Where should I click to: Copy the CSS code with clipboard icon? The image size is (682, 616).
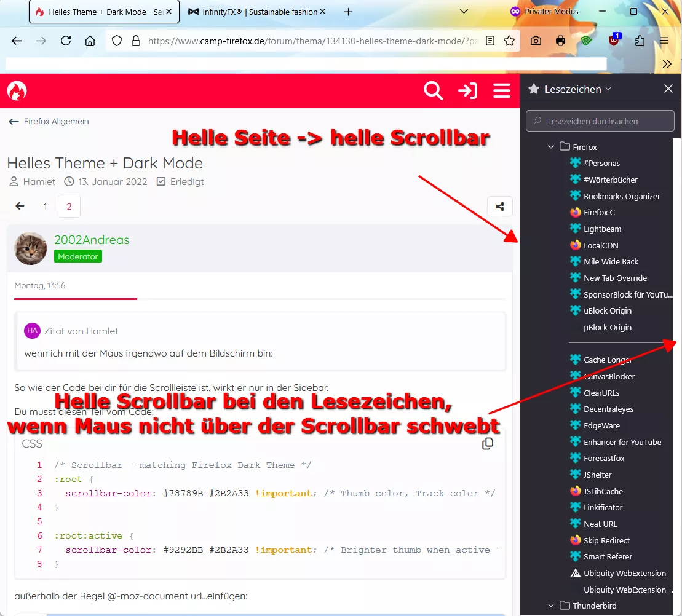(488, 443)
